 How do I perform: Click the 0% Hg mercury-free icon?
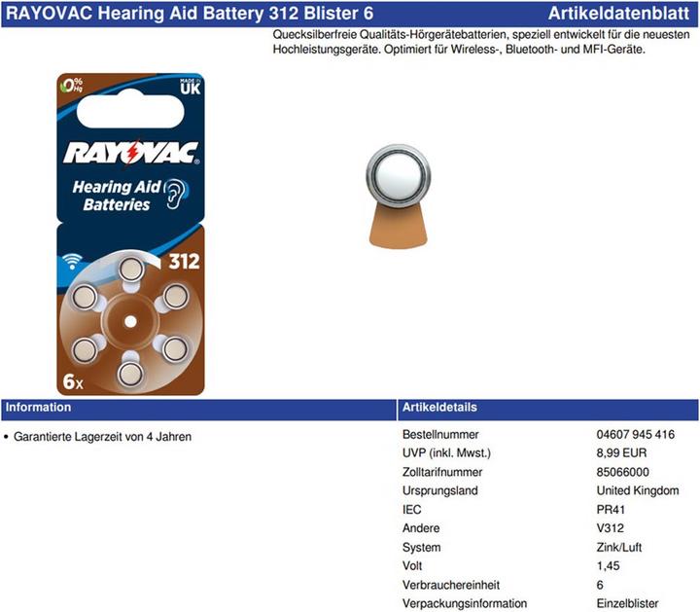tap(70, 86)
